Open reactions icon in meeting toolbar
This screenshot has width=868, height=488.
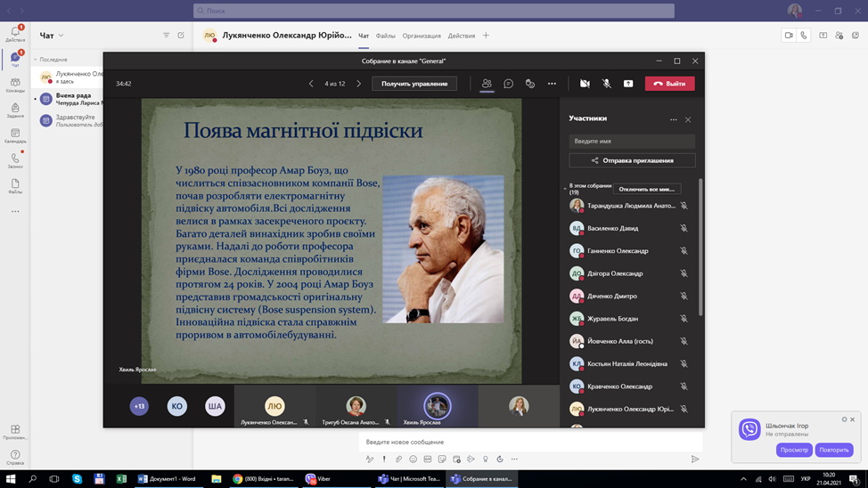tap(529, 84)
